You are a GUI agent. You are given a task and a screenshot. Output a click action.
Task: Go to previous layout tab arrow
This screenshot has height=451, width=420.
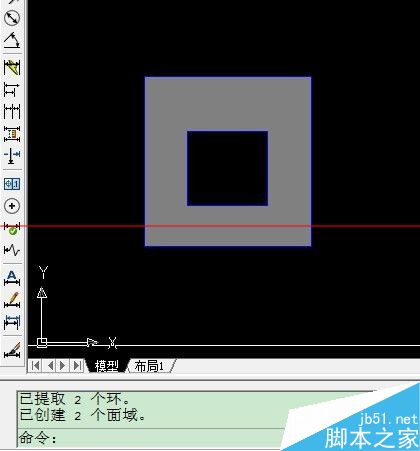click(x=49, y=366)
